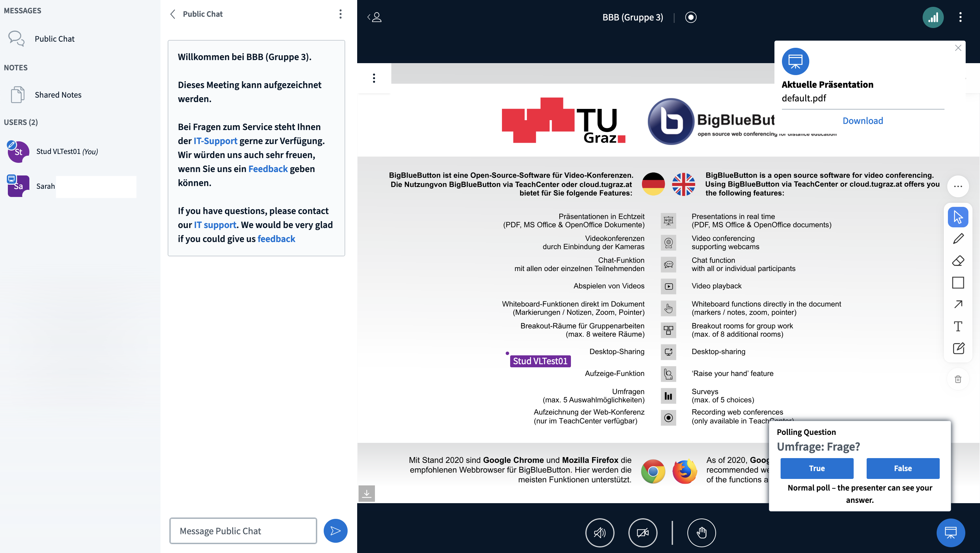The image size is (980, 553).
Task: Select the pointer/arrow tool
Action: pos(958,217)
